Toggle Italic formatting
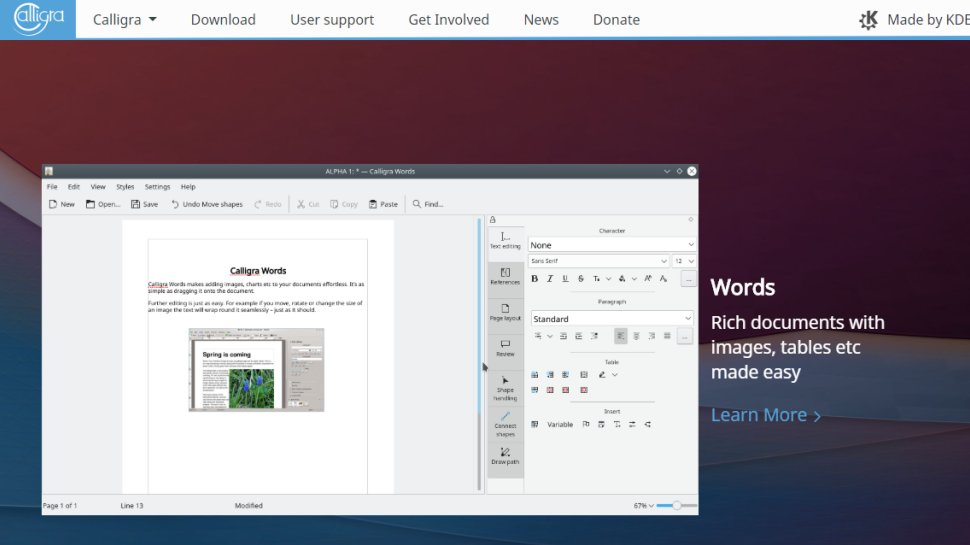 pyautogui.click(x=549, y=279)
